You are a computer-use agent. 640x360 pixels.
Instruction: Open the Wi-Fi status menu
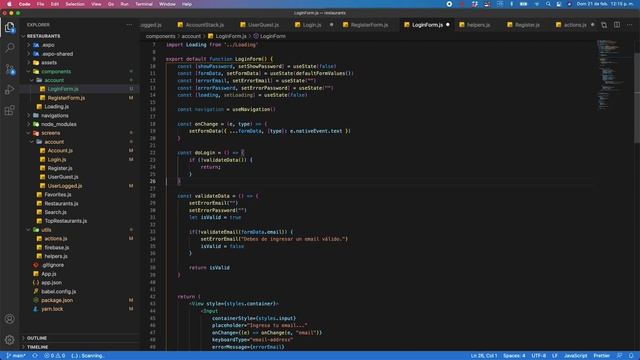pyautogui.click(x=537, y=4)
